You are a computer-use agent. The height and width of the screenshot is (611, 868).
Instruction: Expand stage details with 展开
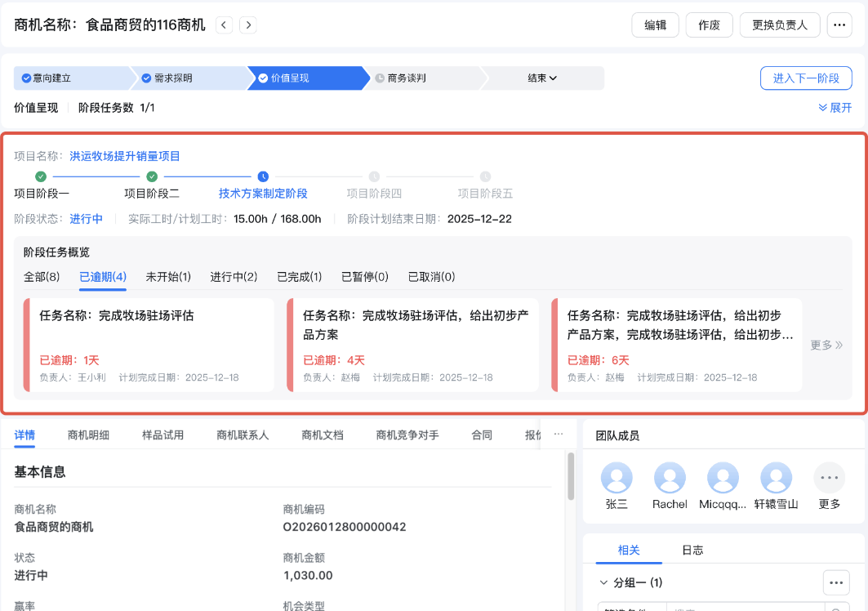(835, 108)
